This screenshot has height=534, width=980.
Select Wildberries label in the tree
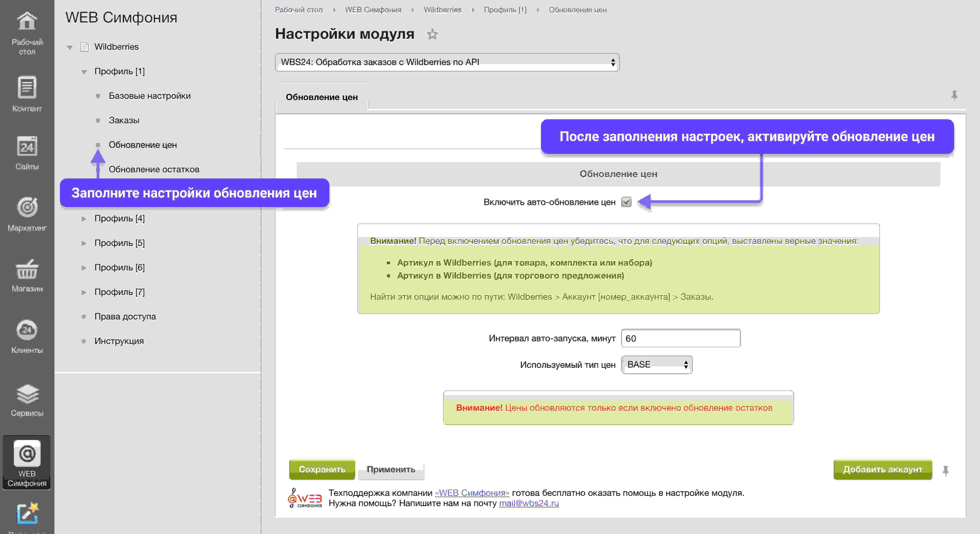point(116,47)
